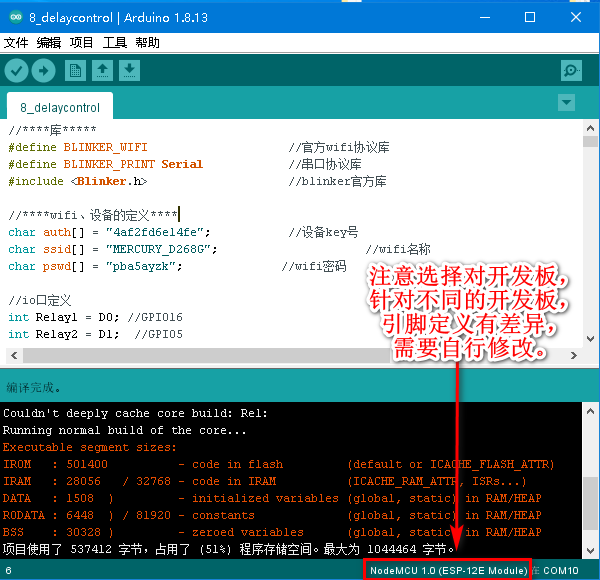The image size is (600, 580).
Task: Click the "//io口定义" comment
Action: click(x=40, y=300)
